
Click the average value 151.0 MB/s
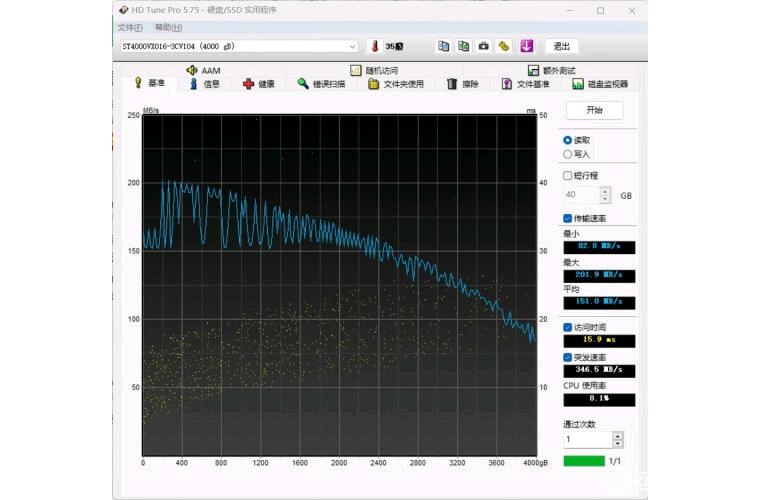(599, 302)
